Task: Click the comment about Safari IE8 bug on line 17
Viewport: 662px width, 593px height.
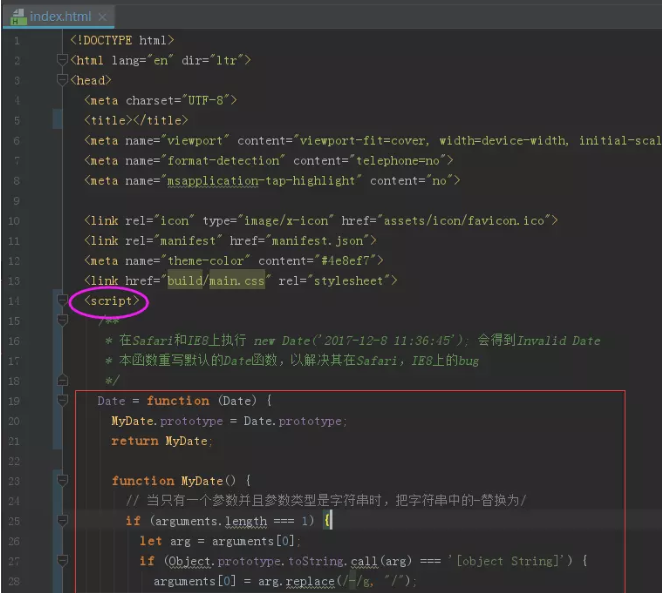Action: click(x=292, y=360)
